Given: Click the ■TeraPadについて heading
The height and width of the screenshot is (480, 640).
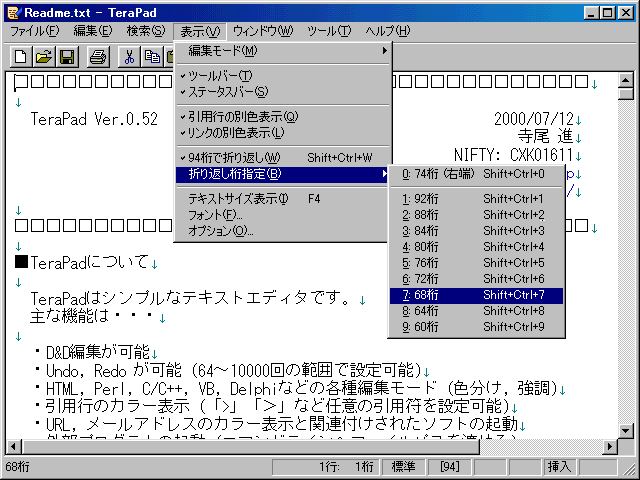Looking at the screenshot, I should tap(82, 262).
